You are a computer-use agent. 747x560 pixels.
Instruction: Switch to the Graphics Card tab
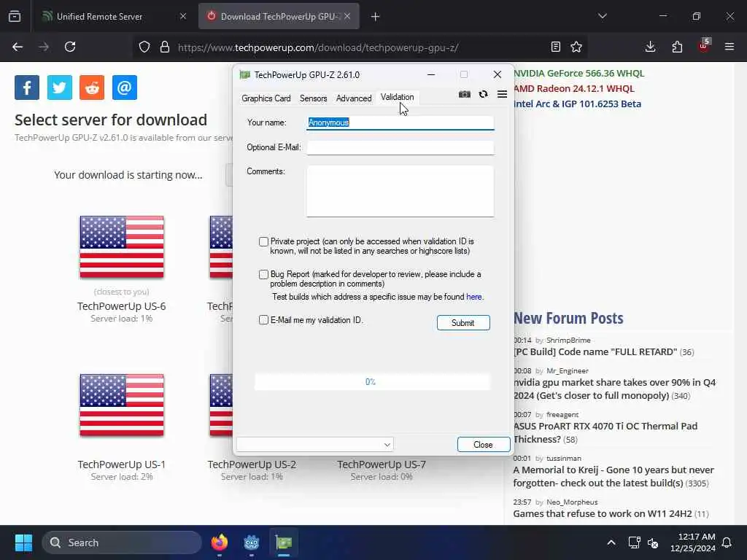pyautogui.click(x=266, y=98)
